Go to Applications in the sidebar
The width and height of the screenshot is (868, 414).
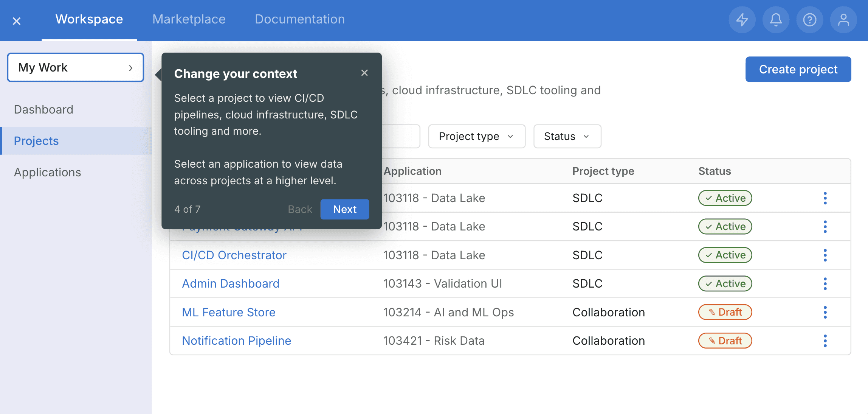point(48,172)
